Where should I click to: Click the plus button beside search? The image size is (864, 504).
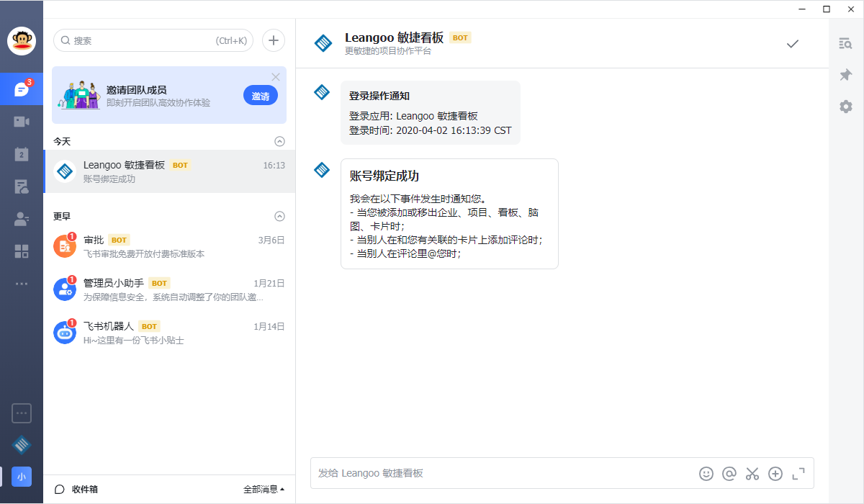coord(274,40)
